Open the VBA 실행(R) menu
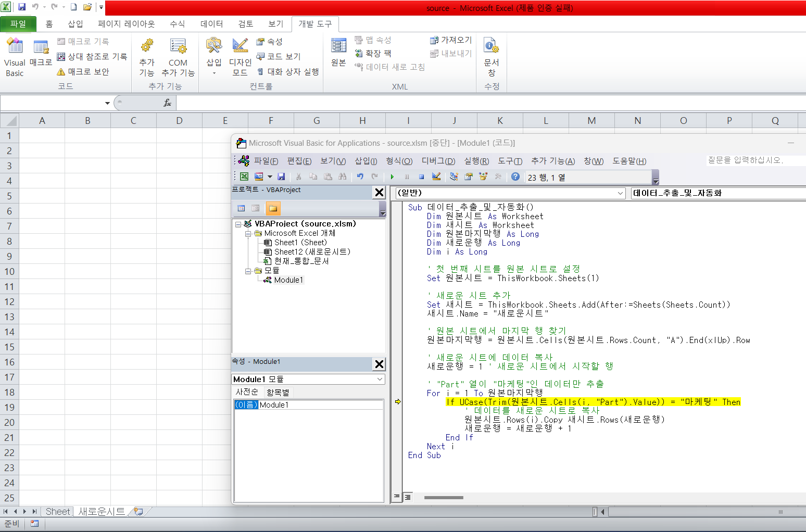The width and height of the screenshot is (806, 532). click(476, 161)
